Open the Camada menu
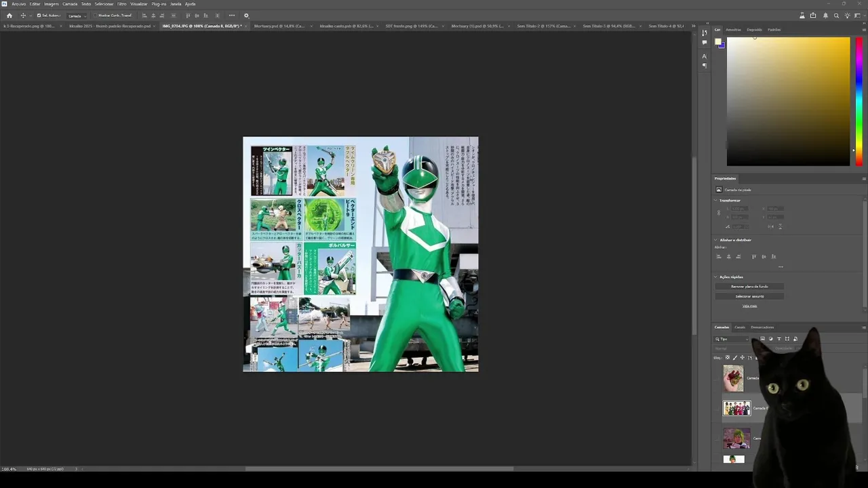868x488 pixels. click(70, 4)
